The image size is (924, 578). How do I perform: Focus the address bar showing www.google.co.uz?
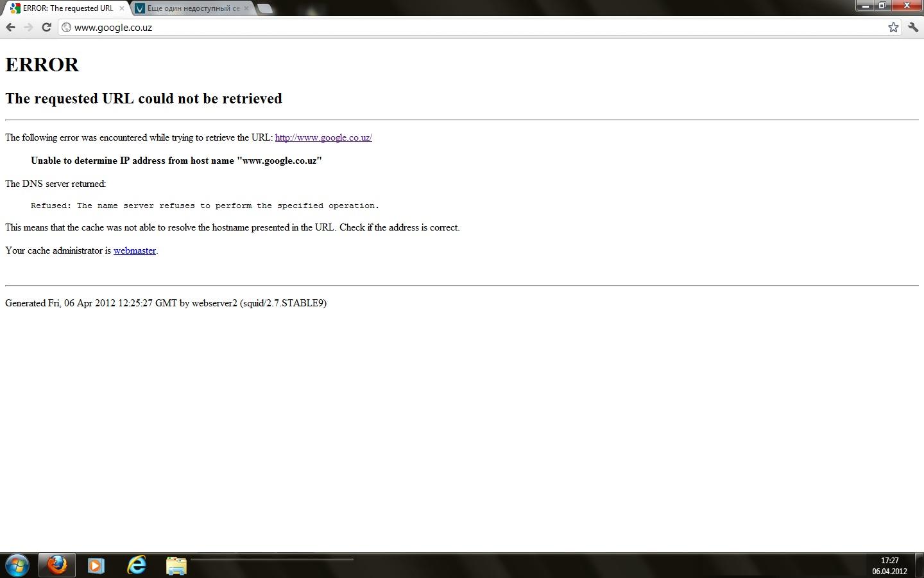480,27
